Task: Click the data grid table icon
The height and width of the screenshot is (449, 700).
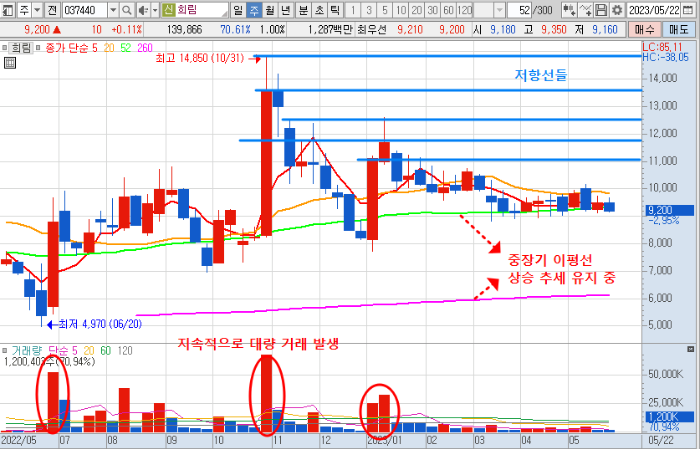Action: (10, 63)
